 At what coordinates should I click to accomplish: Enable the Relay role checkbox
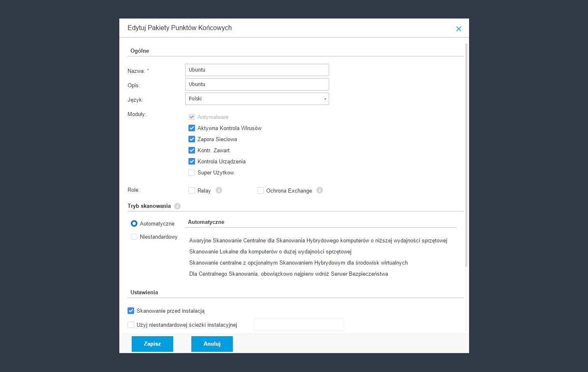pos(192,191)
